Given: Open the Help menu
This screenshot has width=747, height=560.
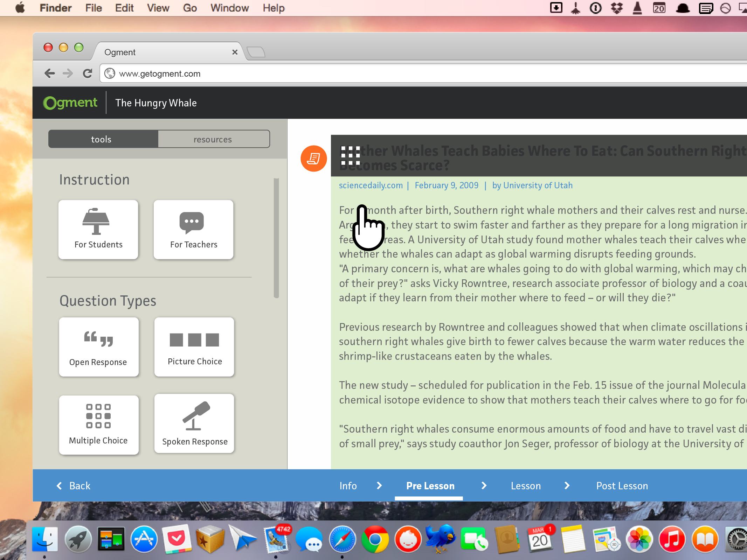Looking at the screenshot, I should (x=274, y=8).
